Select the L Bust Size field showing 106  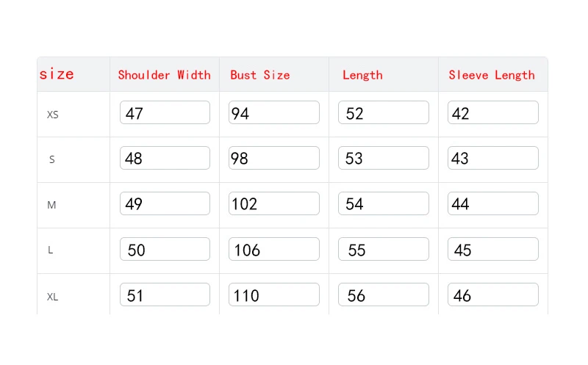point(273,249)
